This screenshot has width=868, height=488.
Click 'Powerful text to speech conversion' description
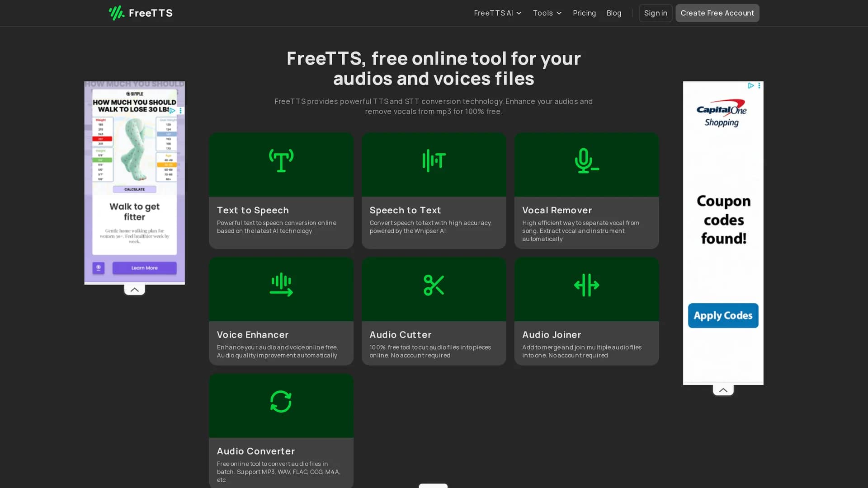(277, 227)
